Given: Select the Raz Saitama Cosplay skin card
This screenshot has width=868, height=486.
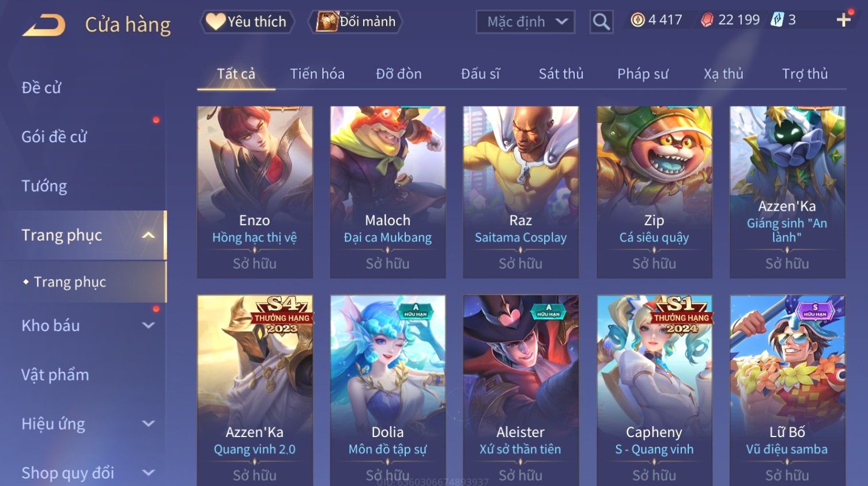Looking at the screenshot, I should click(x=520, y=192).
